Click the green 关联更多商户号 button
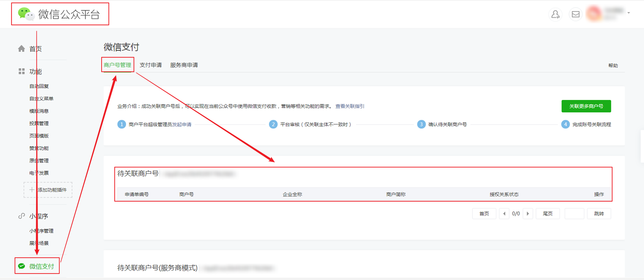Viewport: 644px width, 280px height. click(586, 106)
